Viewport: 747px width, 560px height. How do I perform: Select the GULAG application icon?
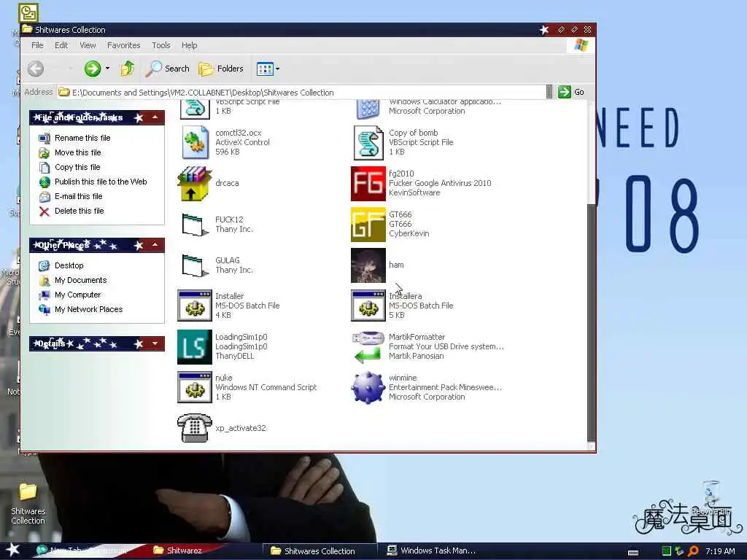195,265
